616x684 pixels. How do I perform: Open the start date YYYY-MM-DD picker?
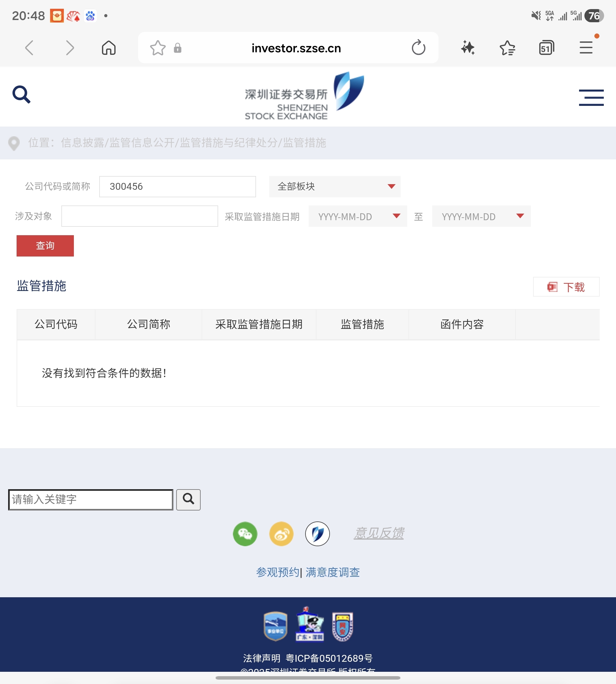pyautogui.click(x=357, y=216)
